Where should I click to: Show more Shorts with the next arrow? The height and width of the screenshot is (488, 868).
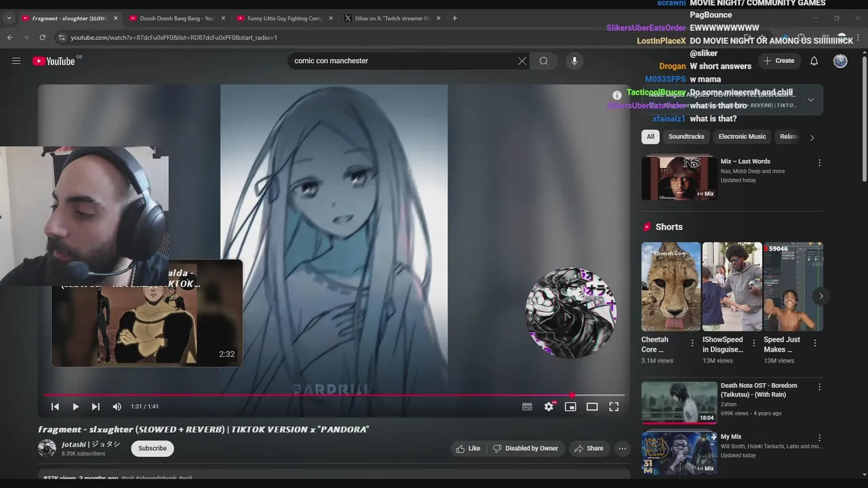[x=821, y=296]
